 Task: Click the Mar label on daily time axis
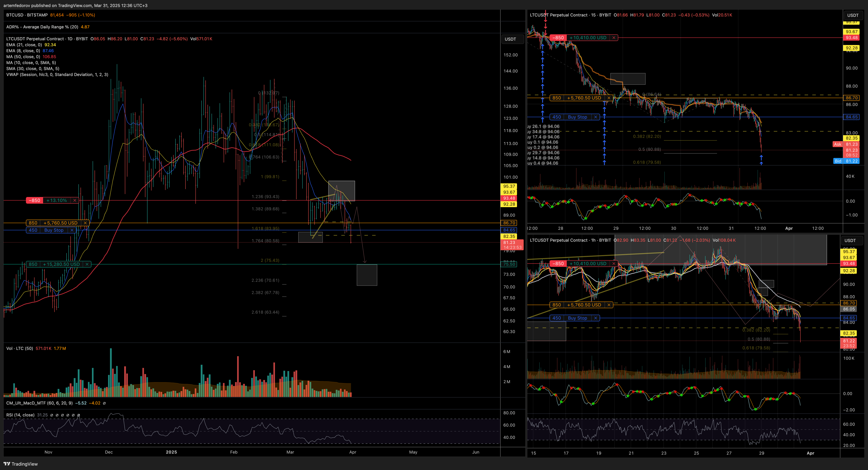(x=290, y=452)
